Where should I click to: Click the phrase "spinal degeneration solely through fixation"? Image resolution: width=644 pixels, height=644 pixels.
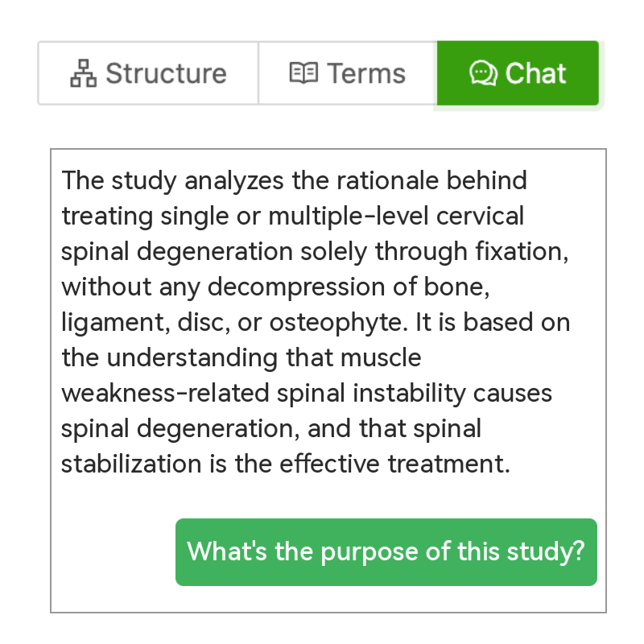[312, 251]
